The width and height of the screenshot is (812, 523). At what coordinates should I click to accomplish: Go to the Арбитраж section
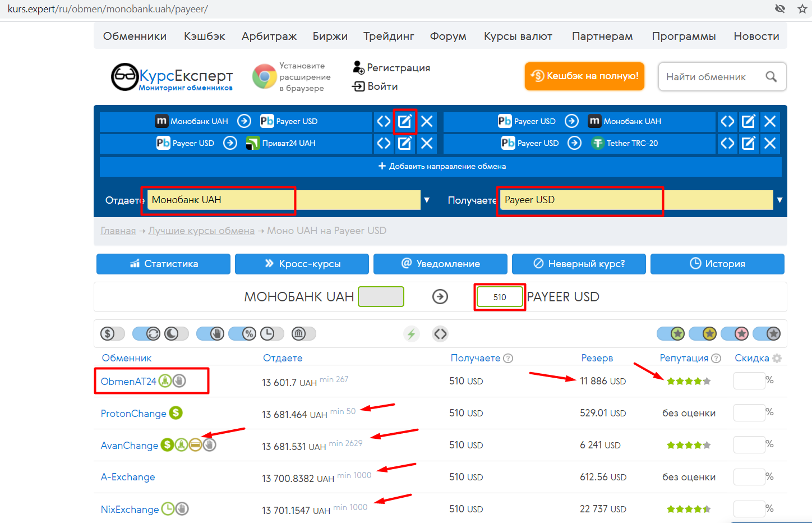pyautogui.click(x=269, y=36)
